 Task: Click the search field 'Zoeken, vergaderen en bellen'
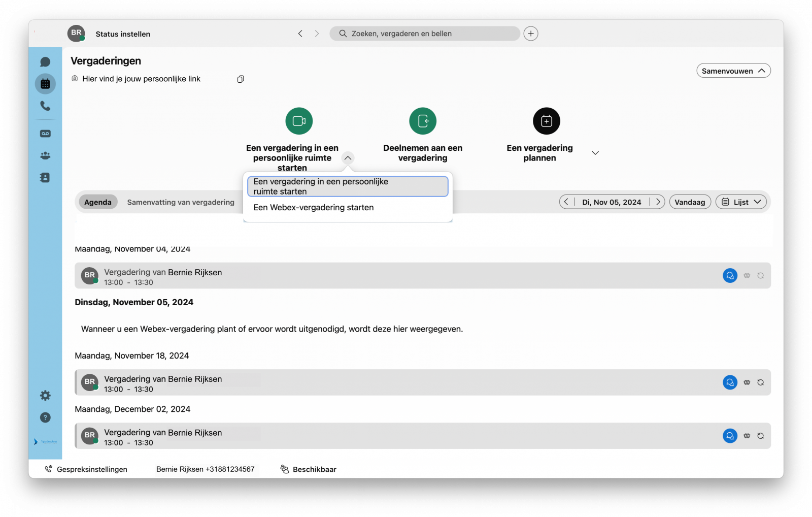[425, 34]
